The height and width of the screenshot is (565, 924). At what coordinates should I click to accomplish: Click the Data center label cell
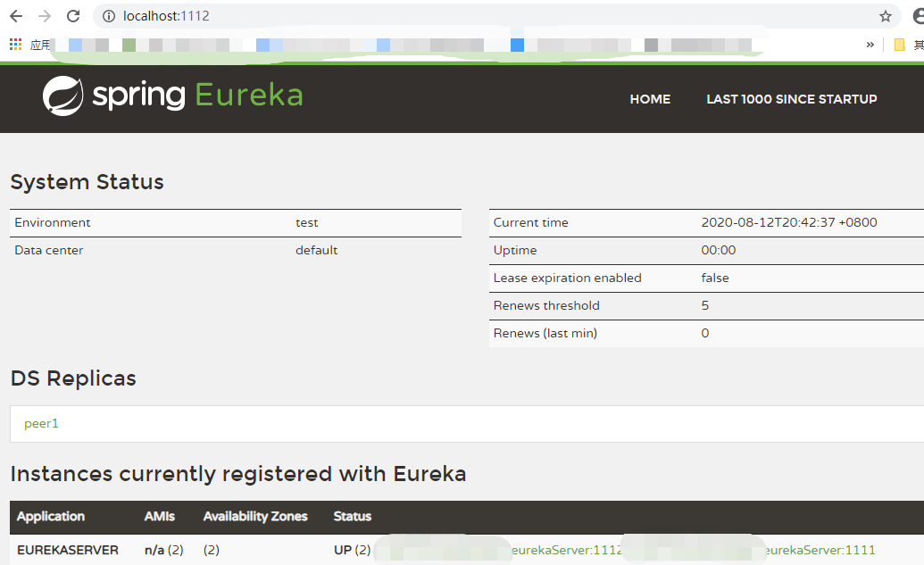point(49,251)
